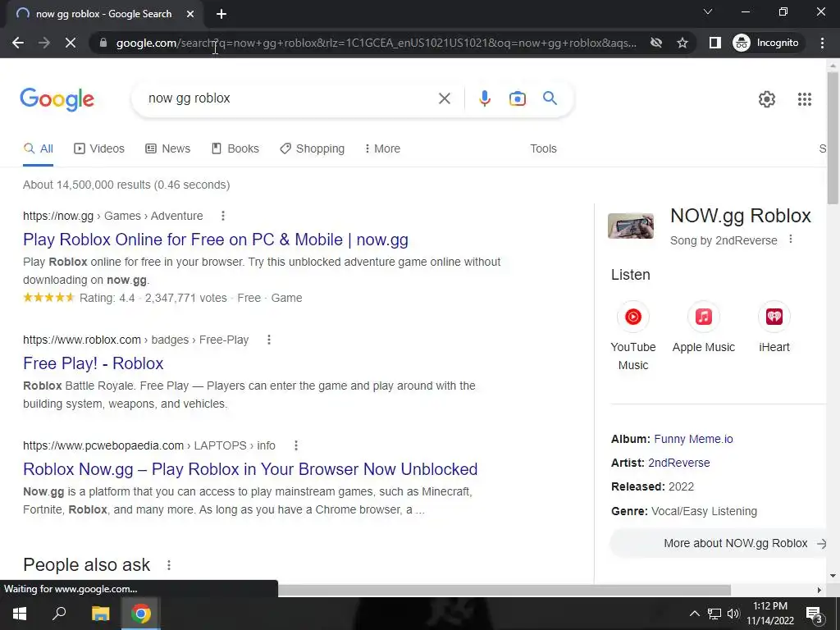This screenshot has height=630, width=840.
Task: Search by image with camera icon
Action: click(x=517, y=98)
